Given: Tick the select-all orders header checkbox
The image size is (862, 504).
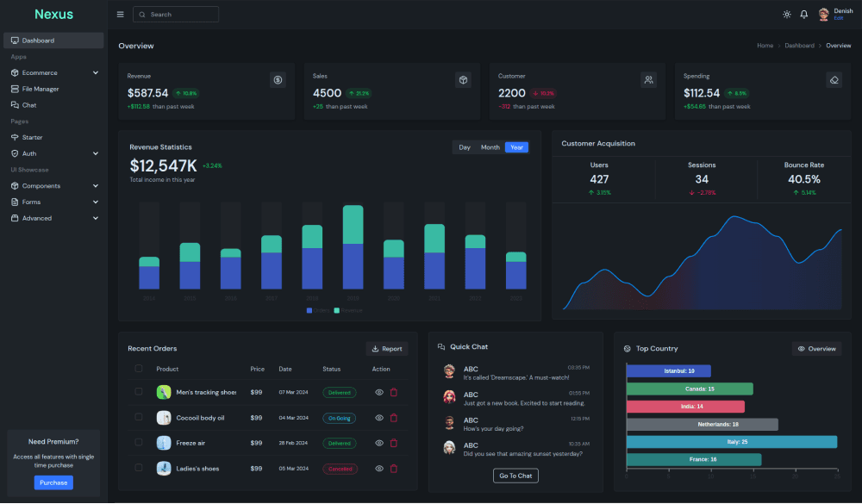Looking at the screenshot, I should (139, 369).
